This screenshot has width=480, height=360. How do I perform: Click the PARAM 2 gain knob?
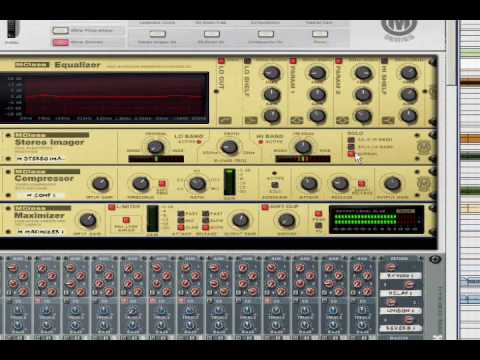pos(363,94)
